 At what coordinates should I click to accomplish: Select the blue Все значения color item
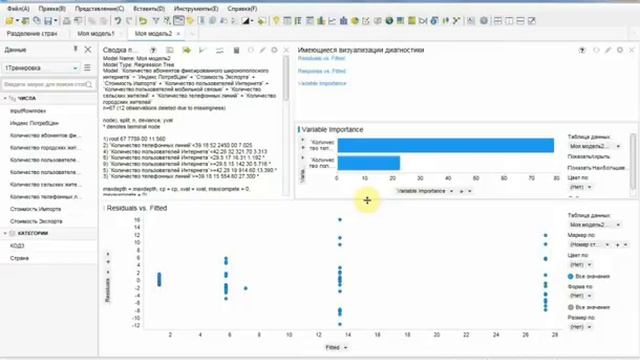pos(589,276)
